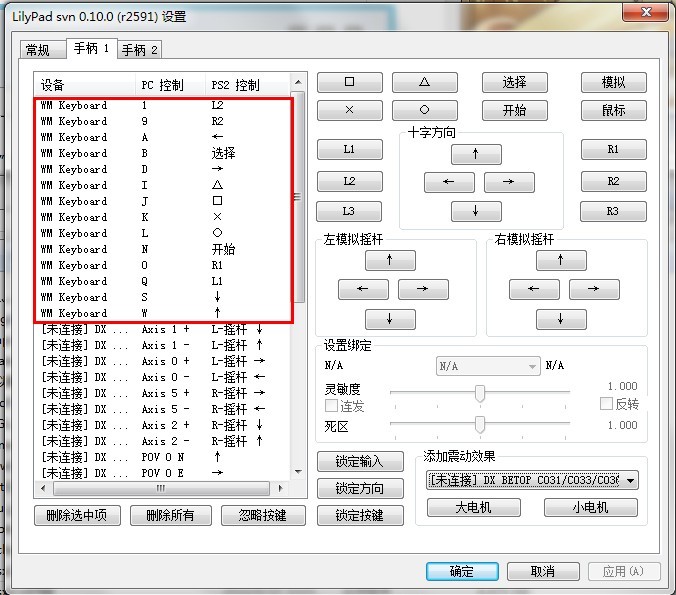Click the R1 button
676x595 pixels.
tap(613, 149)
